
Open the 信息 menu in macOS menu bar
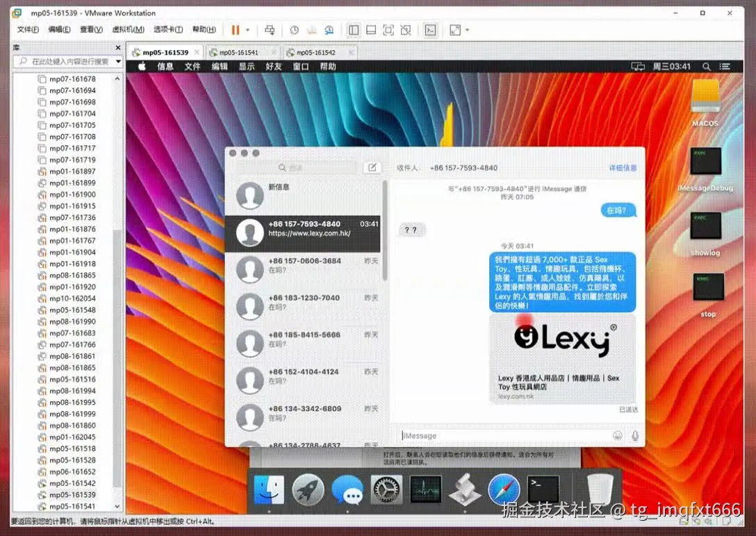[165, 67]
